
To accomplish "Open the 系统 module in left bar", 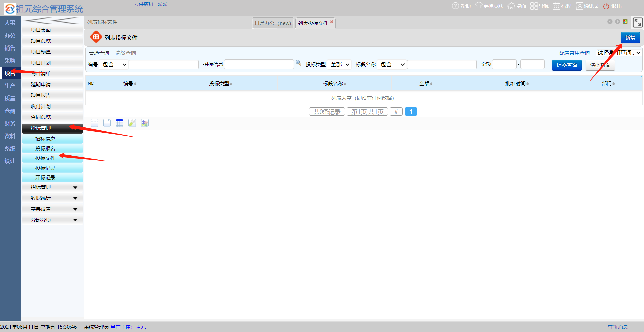I will tap(10, 148).
